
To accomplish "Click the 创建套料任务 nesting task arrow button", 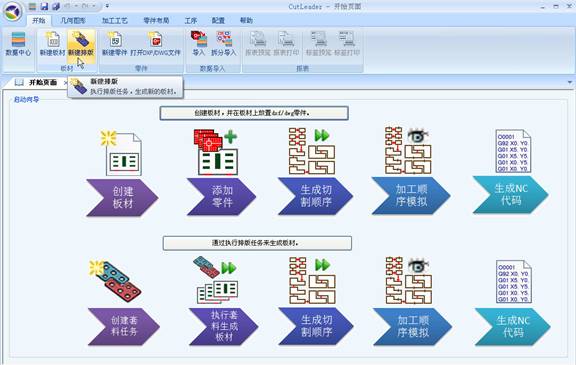I will click(124, 326).
